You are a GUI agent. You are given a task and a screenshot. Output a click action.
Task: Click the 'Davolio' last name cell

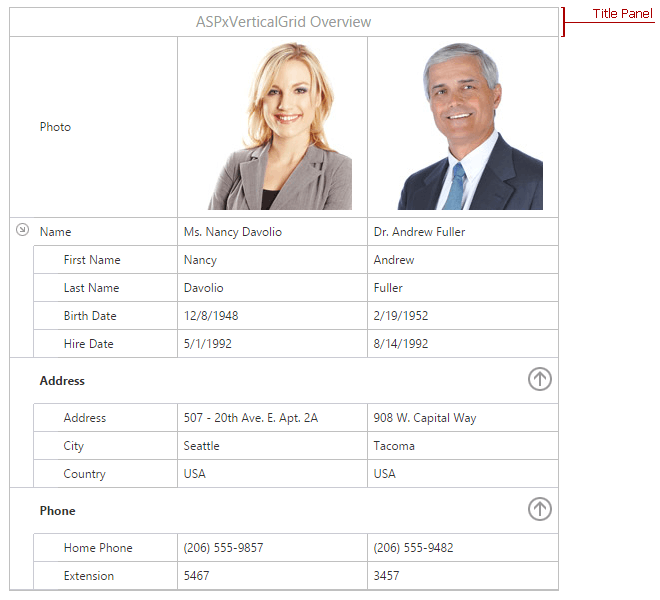[x=272, y=288]
